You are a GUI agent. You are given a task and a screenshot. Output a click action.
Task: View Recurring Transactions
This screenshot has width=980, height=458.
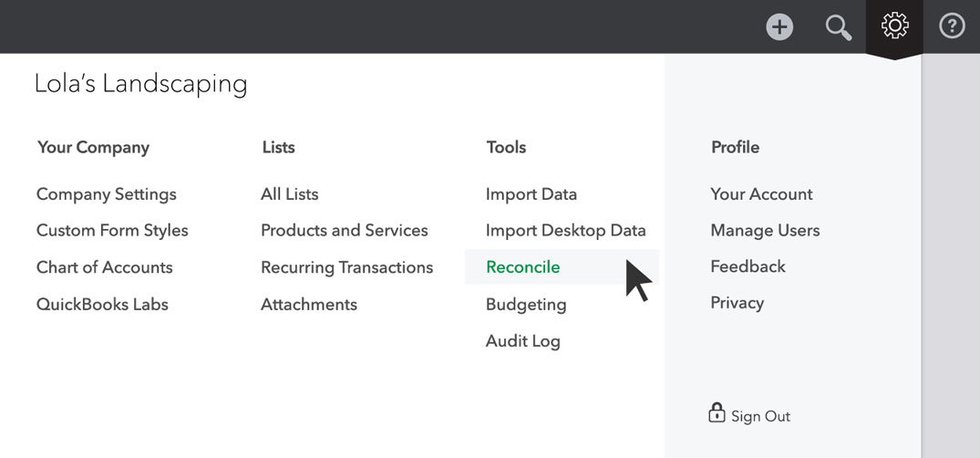(x=347, y=267)
